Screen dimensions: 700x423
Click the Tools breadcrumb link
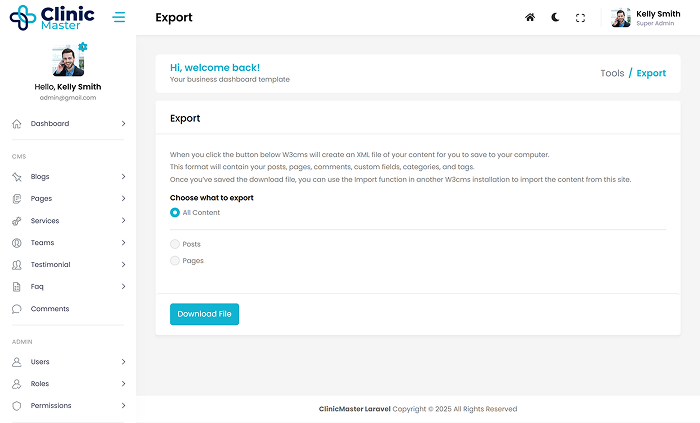pyautogui.click(x=612, y=73)
